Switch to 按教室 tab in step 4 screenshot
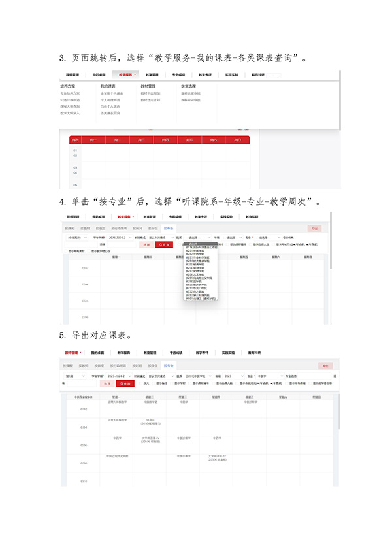Screen dimensions: 392x554 [101, 229]
